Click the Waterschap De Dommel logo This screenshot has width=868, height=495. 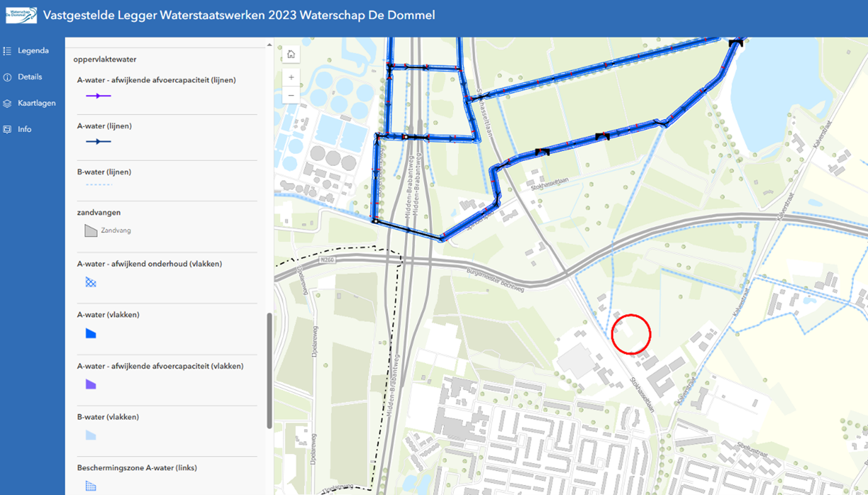[x=21, y=16]
